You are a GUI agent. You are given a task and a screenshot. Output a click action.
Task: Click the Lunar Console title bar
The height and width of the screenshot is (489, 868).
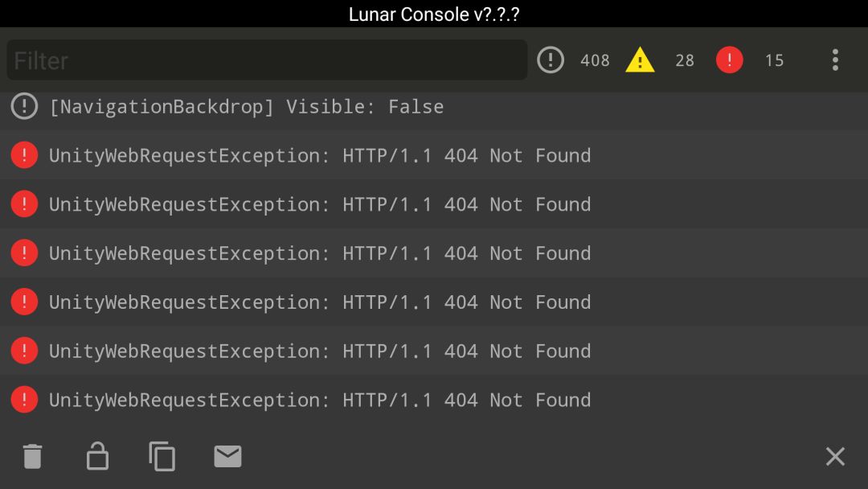434,14
